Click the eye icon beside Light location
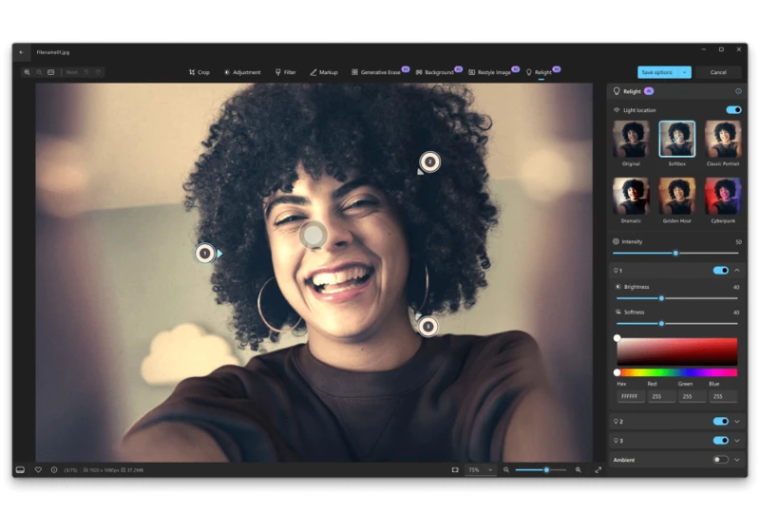This screenshot has height=532, width=760. click(617, 110)
